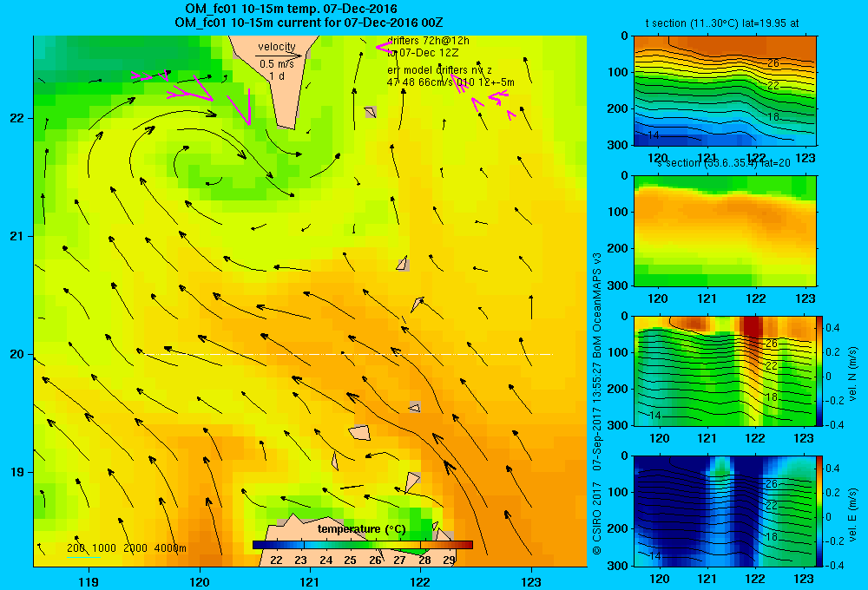Click the white dashed section line at latitude 20
The height and width of the screenshot is (590, 868).
[x=348, y=354]
